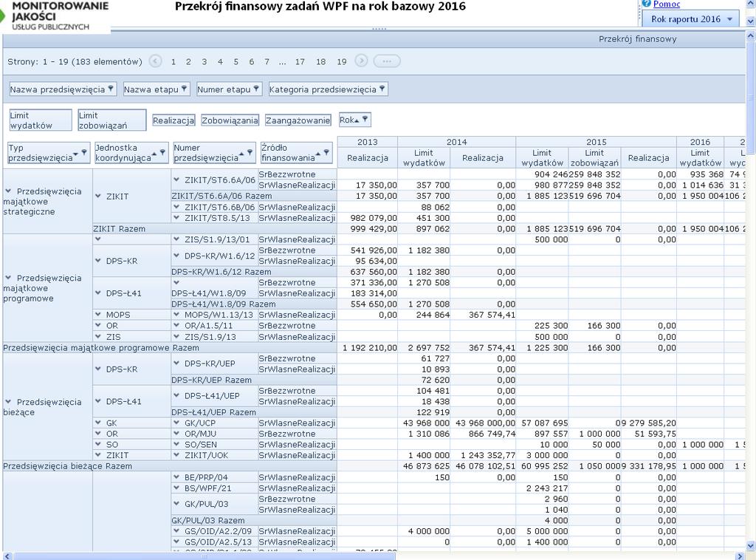Select DPS-KR/UEP Razem subtotal row
Viewport: 756px width, 560px height.
point(254,380)
